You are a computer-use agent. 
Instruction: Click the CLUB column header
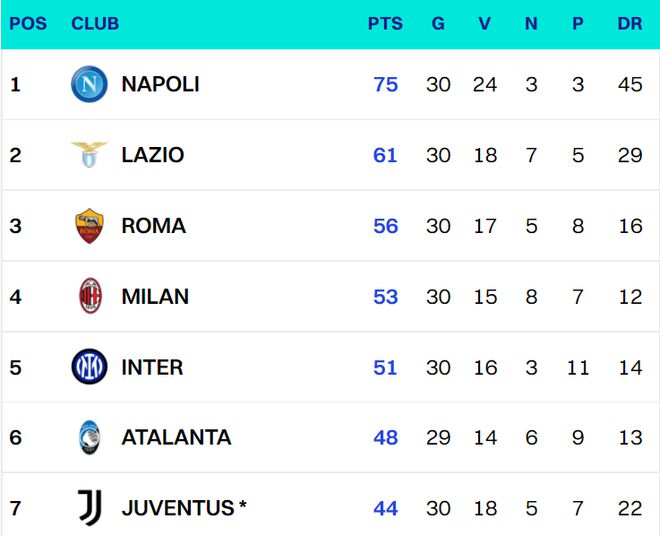coord(95,23)
